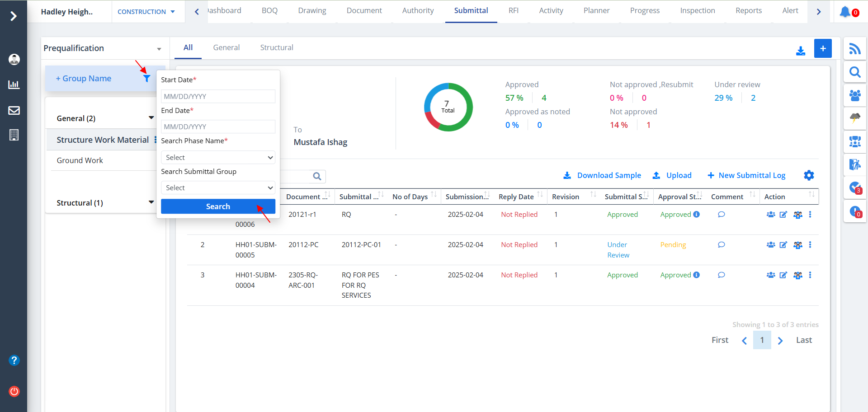Open the RFI menu tab
Viewport: 868px width, 412px height.
point(513,11)
